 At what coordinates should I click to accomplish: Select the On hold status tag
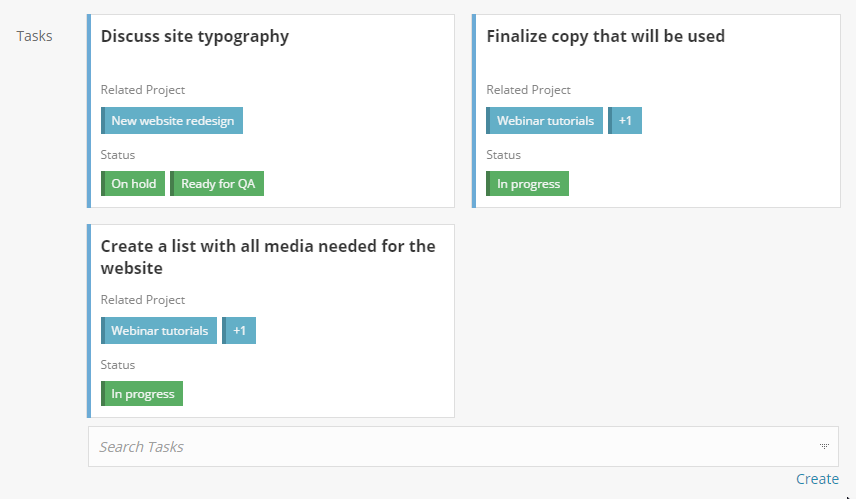tap(133, 184)
